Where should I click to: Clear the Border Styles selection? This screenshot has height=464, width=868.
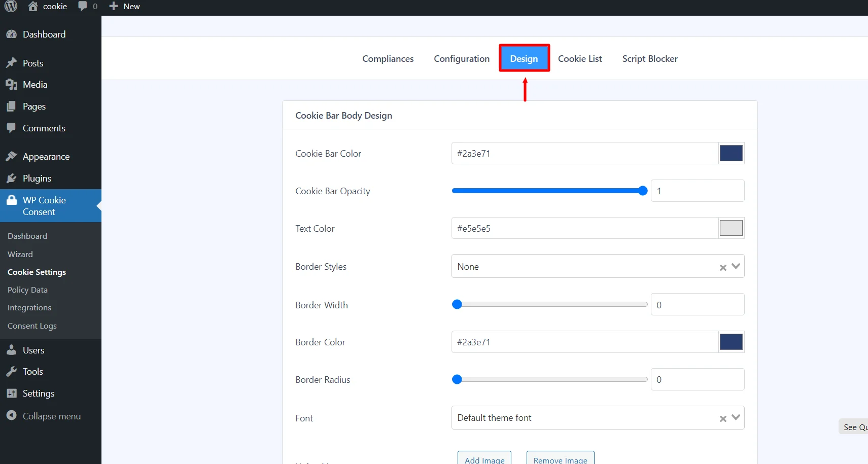(722, 267)
